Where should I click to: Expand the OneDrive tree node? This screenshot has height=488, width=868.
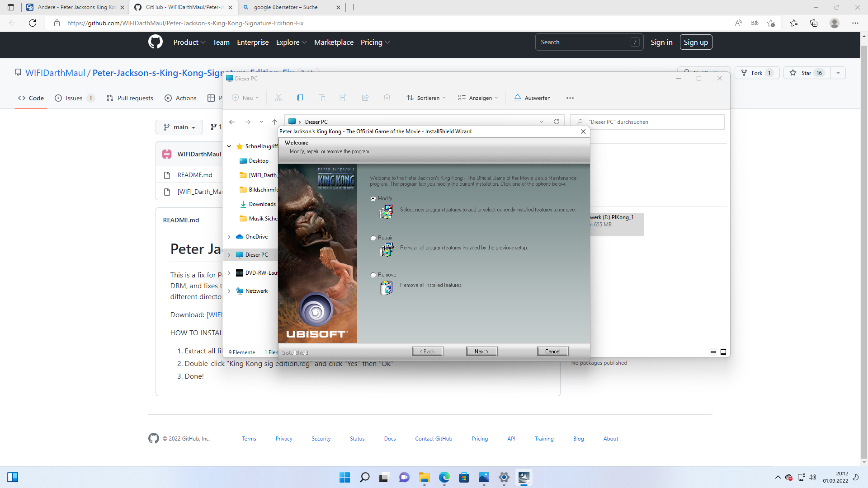[x=229, y=237]
